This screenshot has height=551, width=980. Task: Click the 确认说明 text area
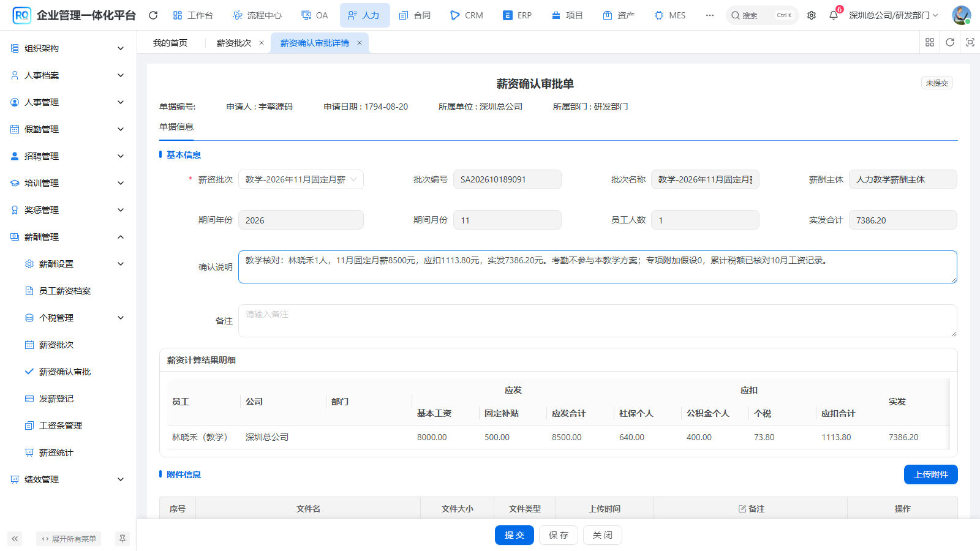click(x=598, y=267)
